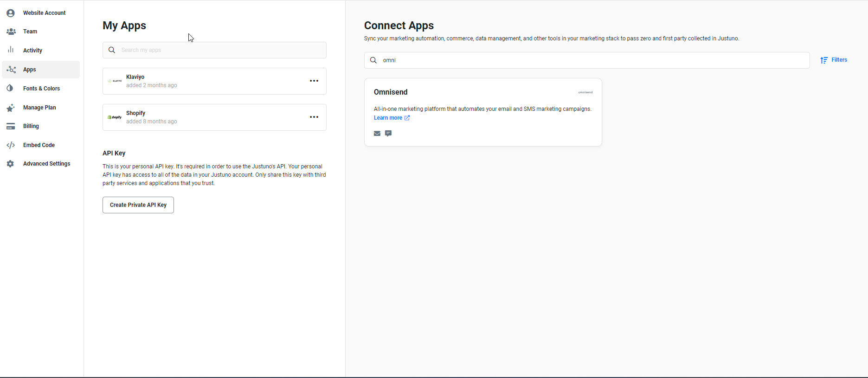Viewport: 868px width, 378px height.
Task: Click the Klaviyo app logo thumbnail
Action: tap(115, 81)
